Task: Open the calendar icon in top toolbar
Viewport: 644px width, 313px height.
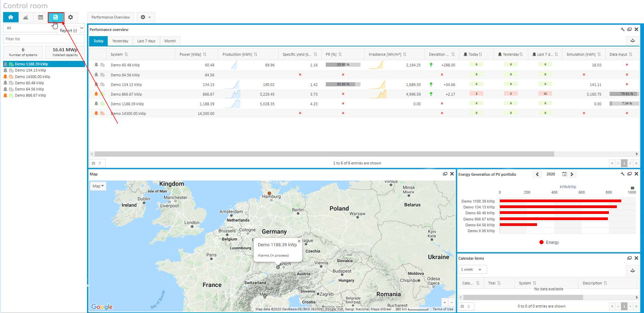Action: [41, 17]
